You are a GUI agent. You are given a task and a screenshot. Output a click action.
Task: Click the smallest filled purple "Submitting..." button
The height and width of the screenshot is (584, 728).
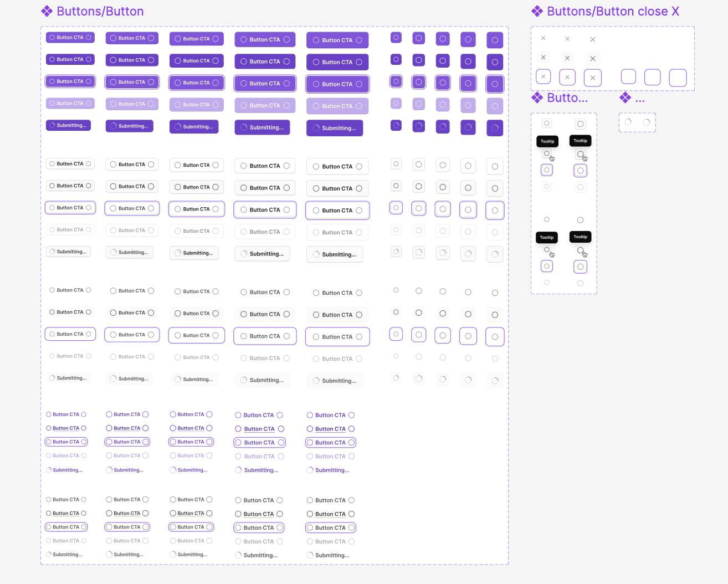coord(68,125)
